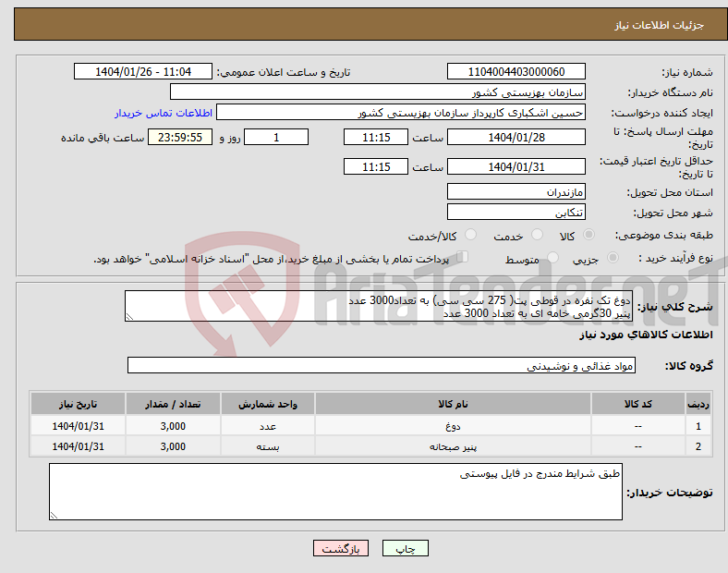Click the remaining time field 23:59:55

[180, 138]
